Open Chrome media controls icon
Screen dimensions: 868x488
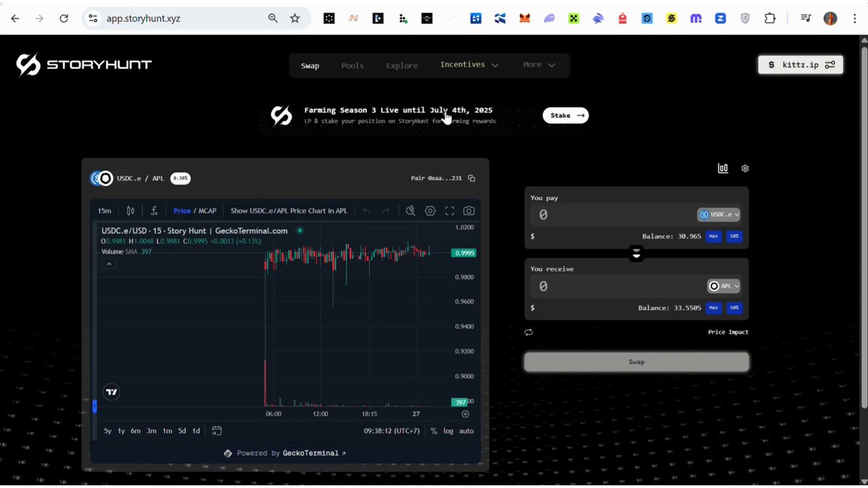coord(806,19)
